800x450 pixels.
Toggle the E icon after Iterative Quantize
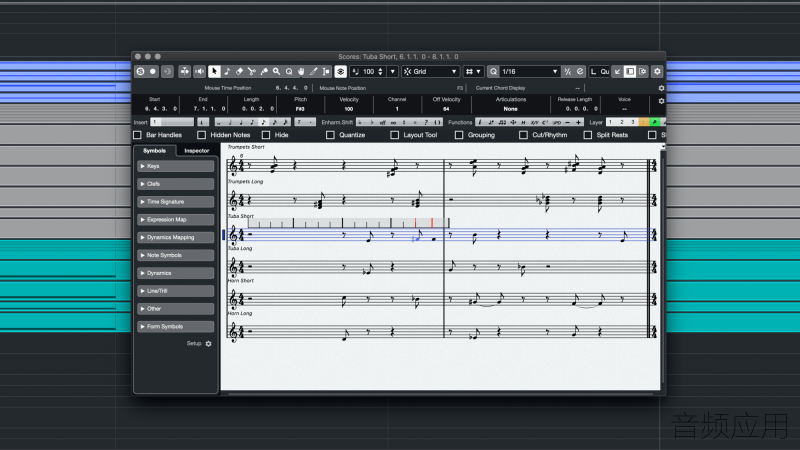coord(580,72)
